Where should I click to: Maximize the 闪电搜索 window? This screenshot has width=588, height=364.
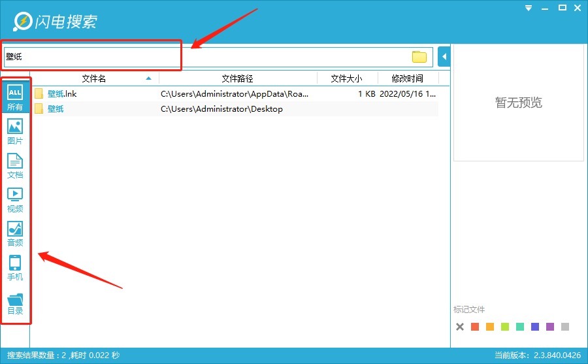click(562, 7)
